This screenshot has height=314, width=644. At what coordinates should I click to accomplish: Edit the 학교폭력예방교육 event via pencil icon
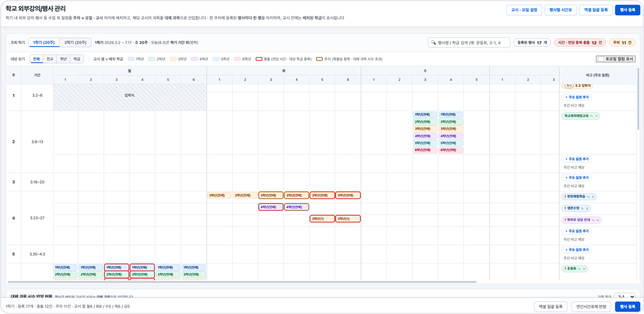click(x=592, y=116)
